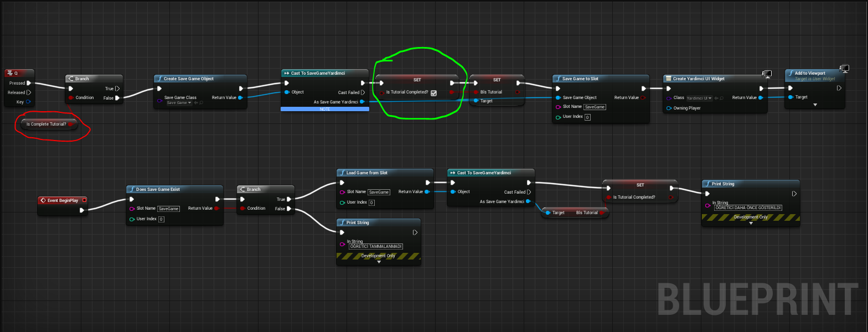Click the monitor icon above Add to Viewport node
The height and width of the screenshot is (332, 868).
pyautogui.click(x=844, y=69)
